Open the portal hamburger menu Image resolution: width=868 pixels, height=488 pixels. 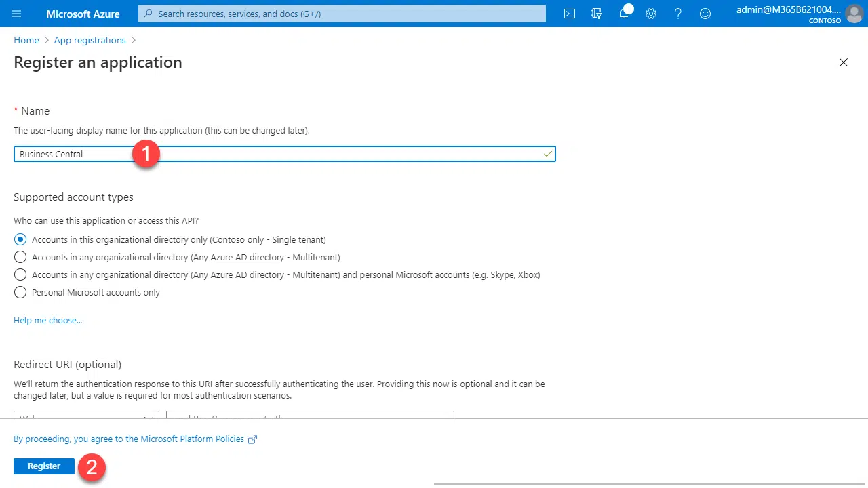coord(17,14)
